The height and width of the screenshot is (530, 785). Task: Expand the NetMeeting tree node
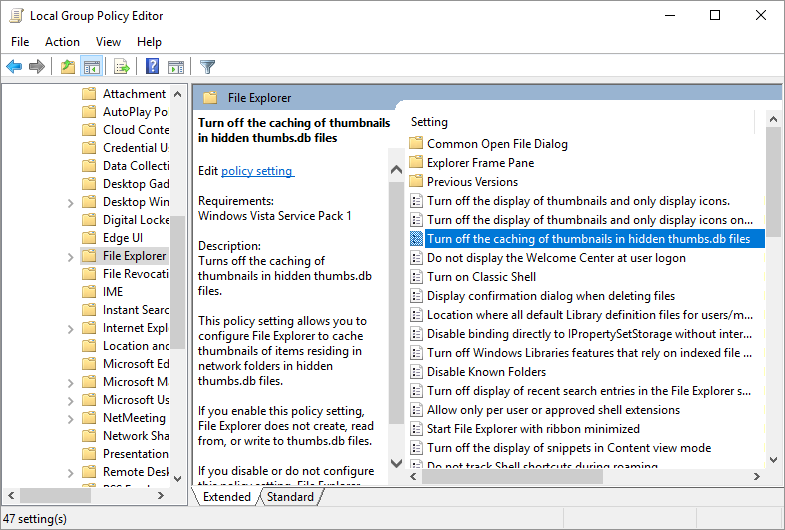tap(71, 419)
